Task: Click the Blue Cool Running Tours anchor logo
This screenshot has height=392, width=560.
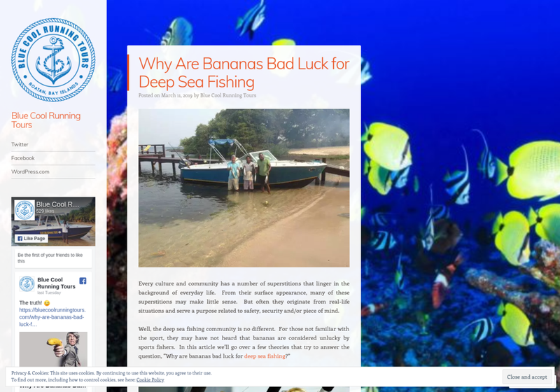Action: click(x=53, y=59)
